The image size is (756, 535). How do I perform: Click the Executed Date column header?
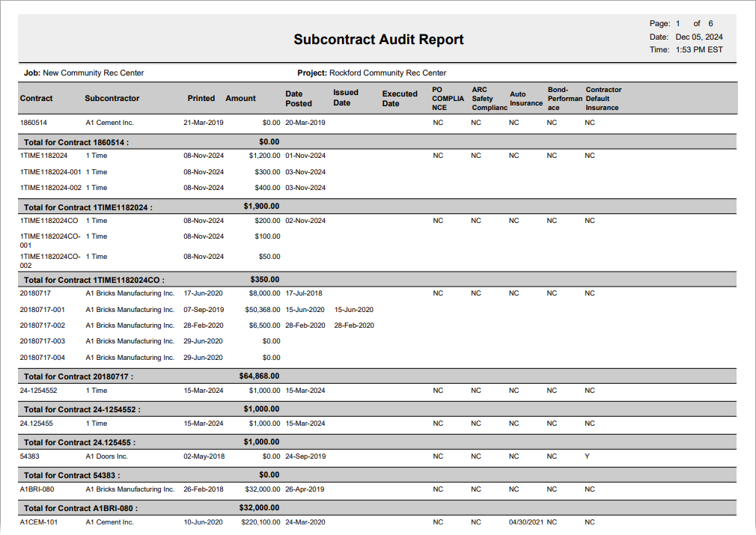[400, 99]
